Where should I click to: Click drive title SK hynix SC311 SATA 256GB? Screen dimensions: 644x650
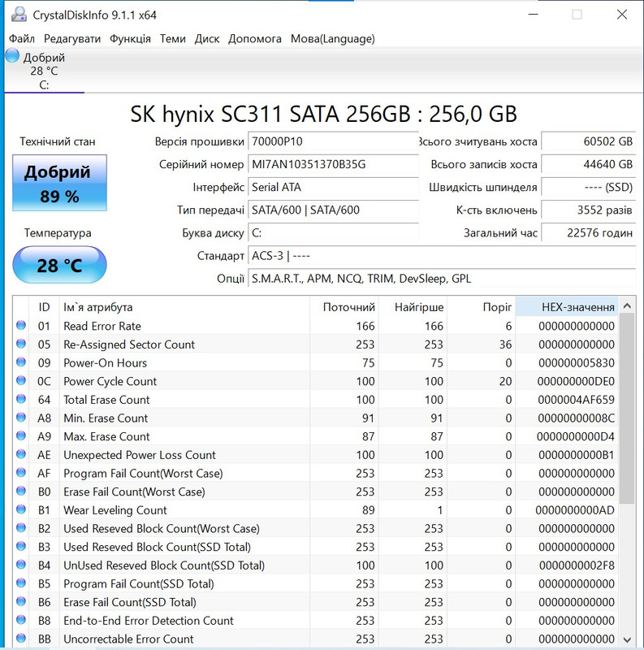point(323,114)
